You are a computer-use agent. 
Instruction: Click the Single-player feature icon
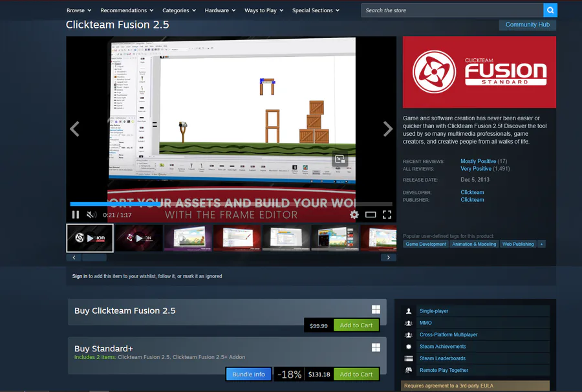(x=409, y=311)
